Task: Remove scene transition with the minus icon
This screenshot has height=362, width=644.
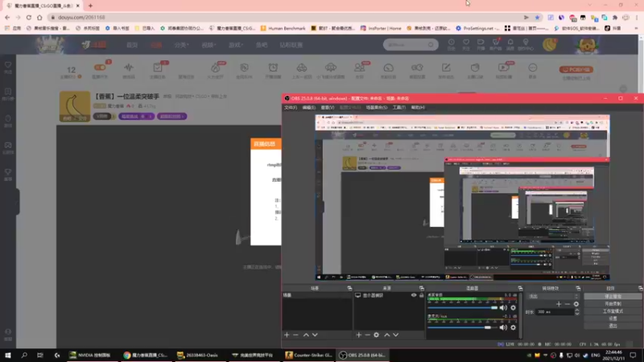Action: 568,304
